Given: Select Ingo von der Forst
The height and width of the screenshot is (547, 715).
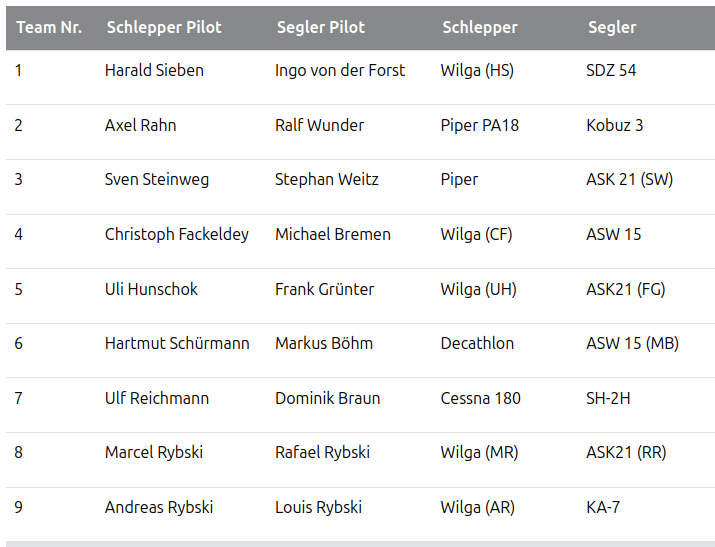Looking at the screenshot, I should click(x=340, y=70).
